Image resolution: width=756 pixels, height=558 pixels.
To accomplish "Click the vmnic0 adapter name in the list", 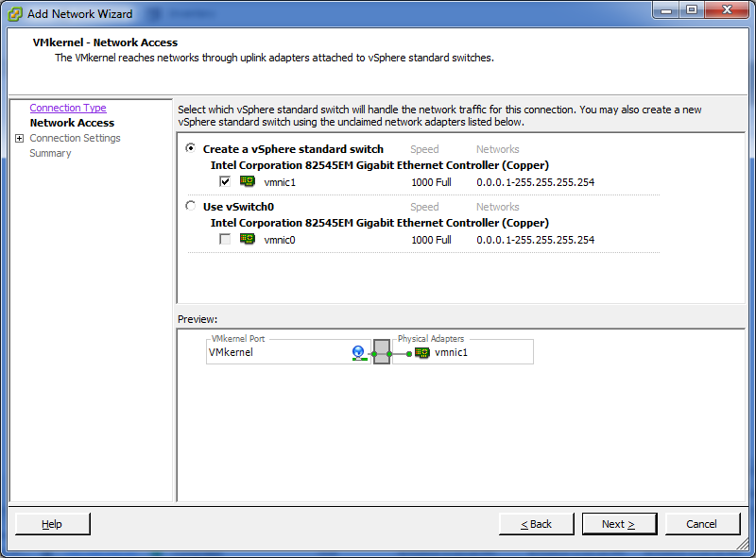I will click(x=280, y=240).
